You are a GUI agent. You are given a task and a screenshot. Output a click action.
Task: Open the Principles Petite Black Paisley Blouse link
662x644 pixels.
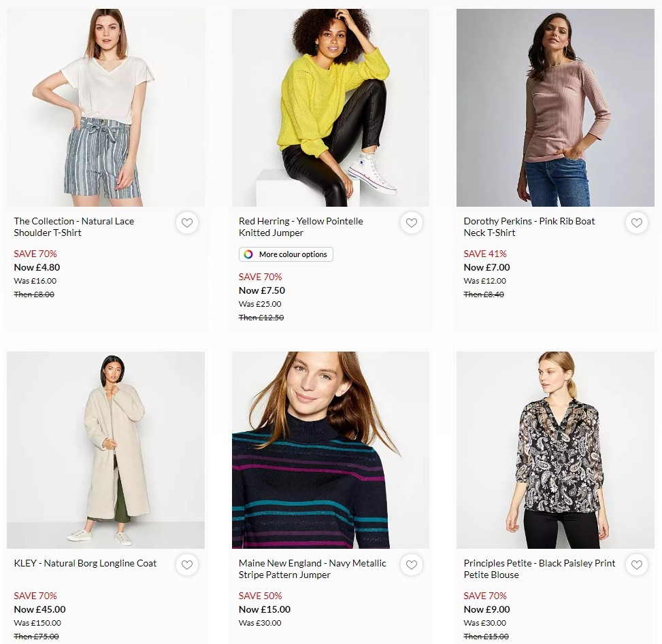(540, 569)
